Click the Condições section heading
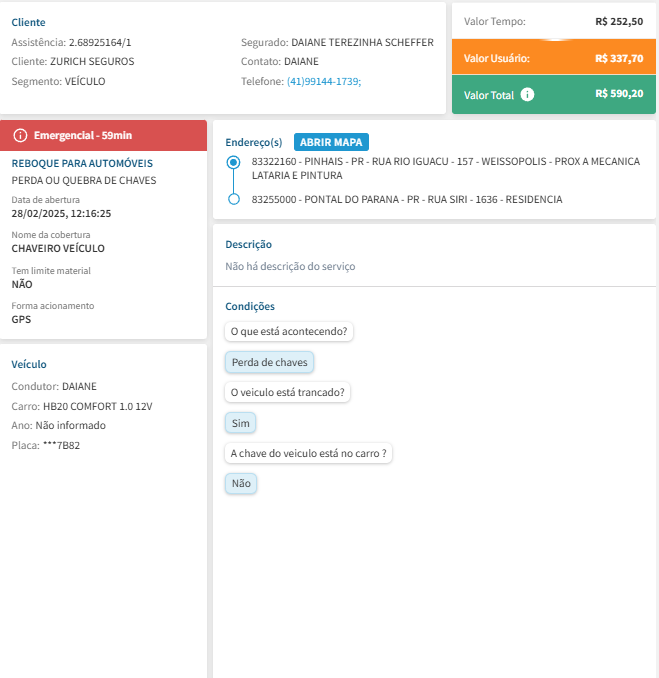The width and height of the screenshot is (659, 678). point(249,306)
